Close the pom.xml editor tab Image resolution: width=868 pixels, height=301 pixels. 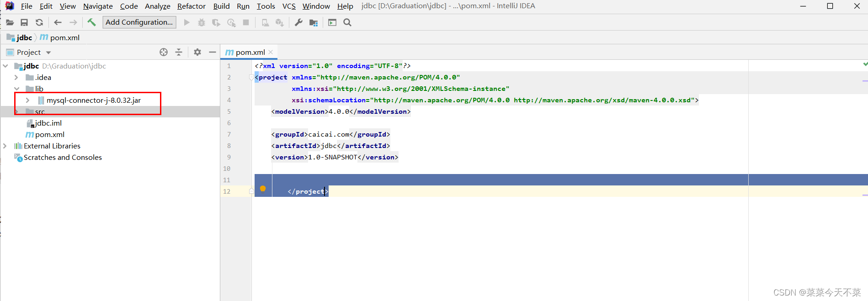(271, 52)
